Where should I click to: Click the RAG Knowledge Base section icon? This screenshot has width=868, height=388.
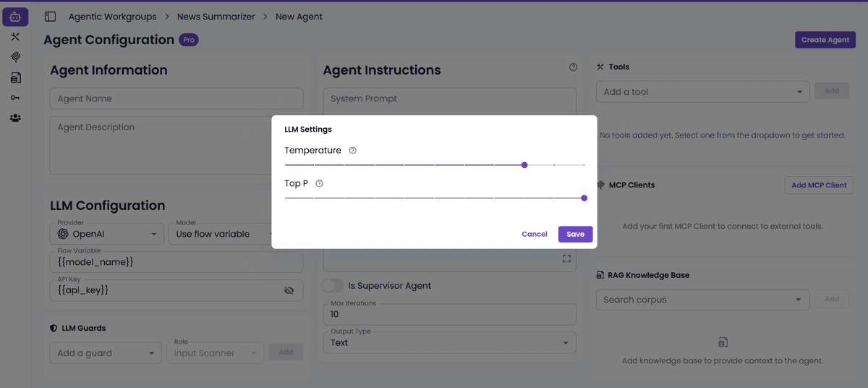(x=600, y=275)
